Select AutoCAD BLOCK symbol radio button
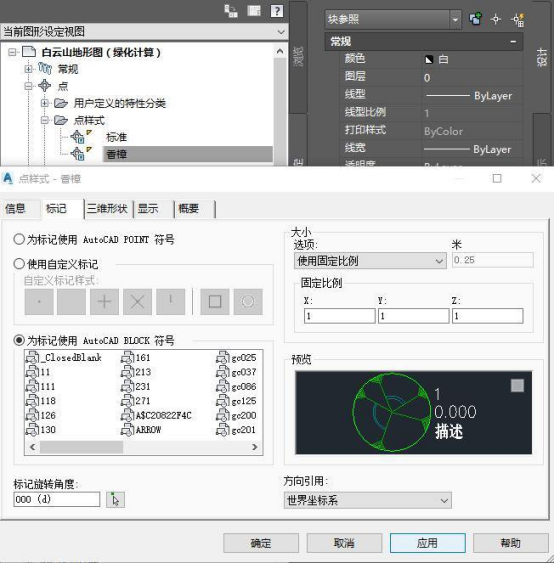Viewport: 554px width, 563px height. (x=19, y=340)
